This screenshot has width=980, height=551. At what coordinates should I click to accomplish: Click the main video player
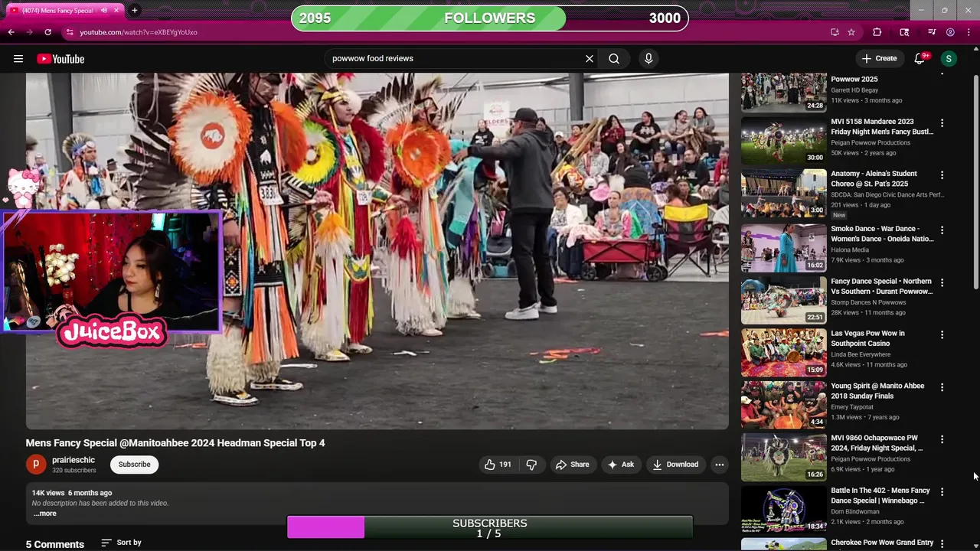point(377,251)
